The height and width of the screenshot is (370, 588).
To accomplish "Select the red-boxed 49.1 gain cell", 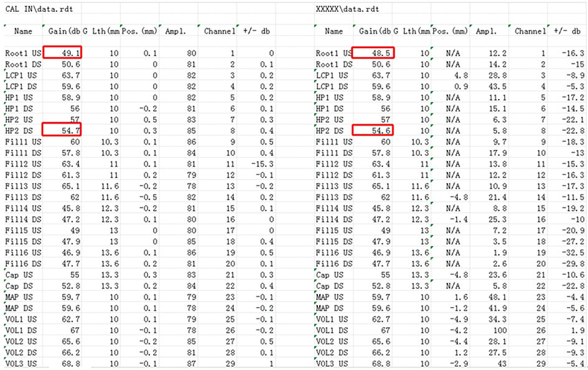I will point(62,54).
